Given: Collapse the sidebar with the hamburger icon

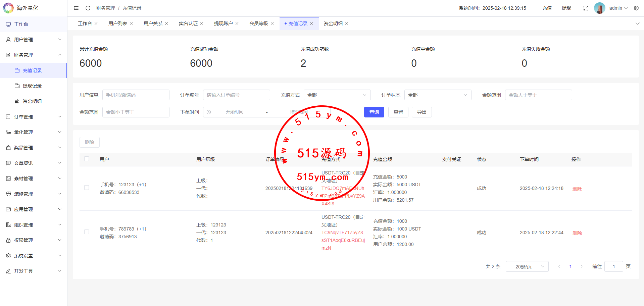Looking at the screenshot, I should [x=76, y=8].
